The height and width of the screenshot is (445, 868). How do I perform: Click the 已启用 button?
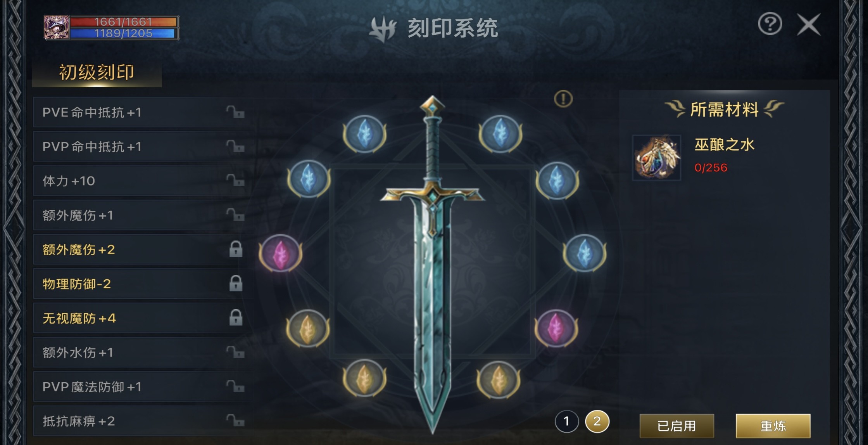[676, 426]
